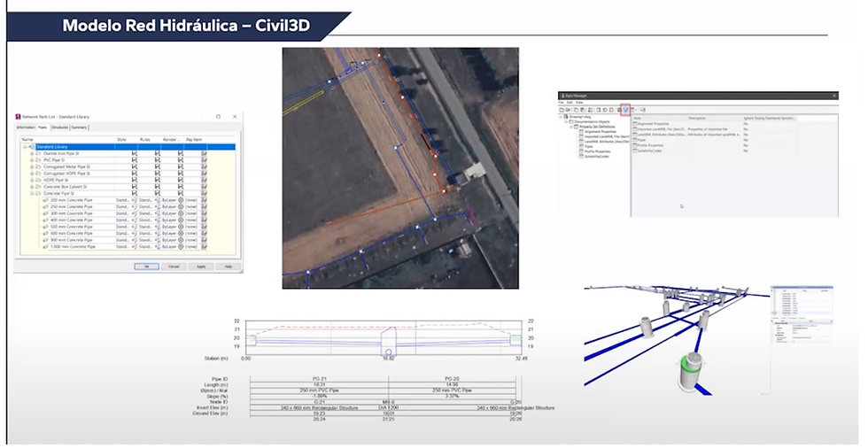The width and height of the screenshot is (868, 448).
Task: Click Help in Network Parts List dialog
Action: (229, 266)
